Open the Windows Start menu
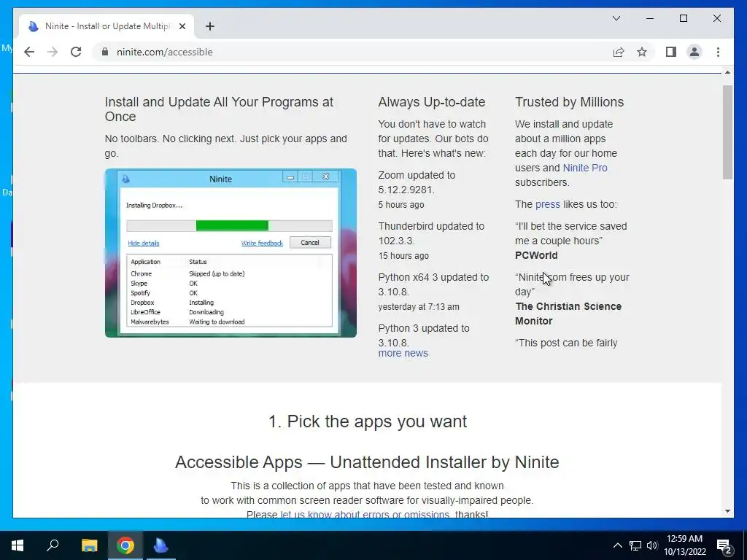This screenshot has width=747, height=560. click(x=18, y=545)
